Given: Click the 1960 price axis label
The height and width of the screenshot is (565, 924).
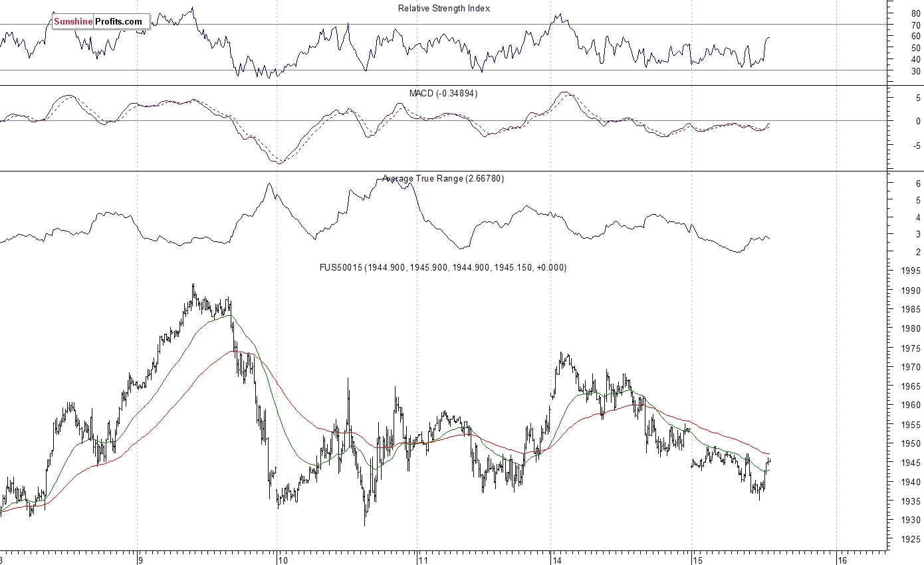Looking at the screenshot, I should tap(911, 405).
